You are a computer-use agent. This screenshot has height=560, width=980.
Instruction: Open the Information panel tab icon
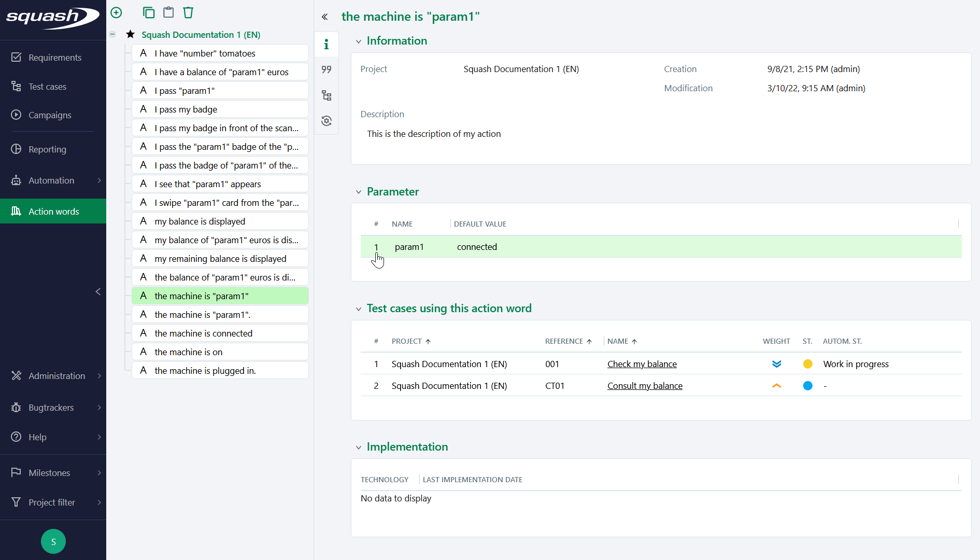326,44
